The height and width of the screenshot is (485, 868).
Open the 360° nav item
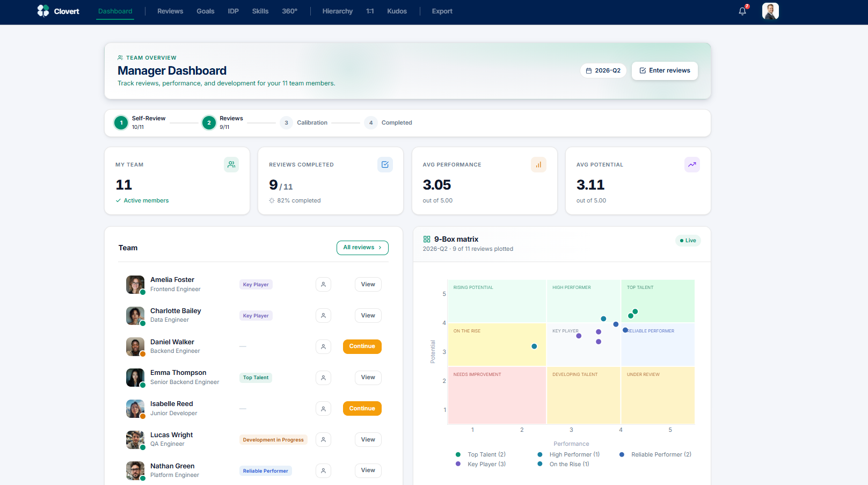(x=290, y=11)
